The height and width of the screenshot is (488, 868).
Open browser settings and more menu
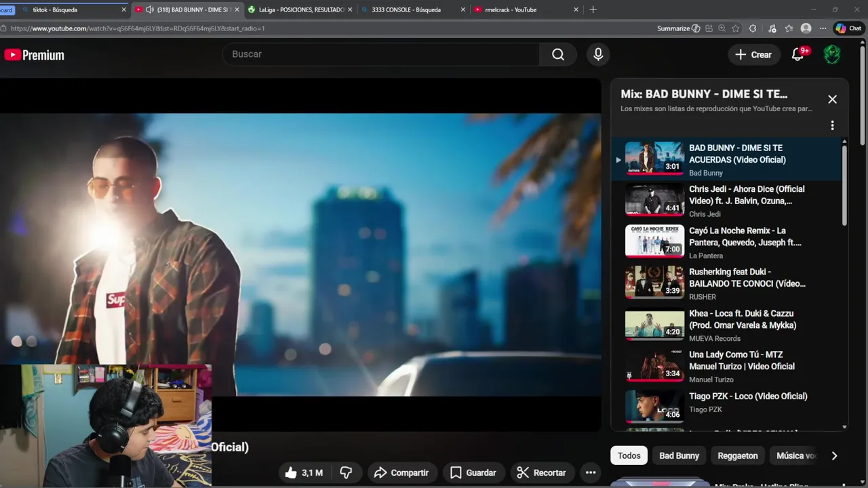(x=823, y=28)
